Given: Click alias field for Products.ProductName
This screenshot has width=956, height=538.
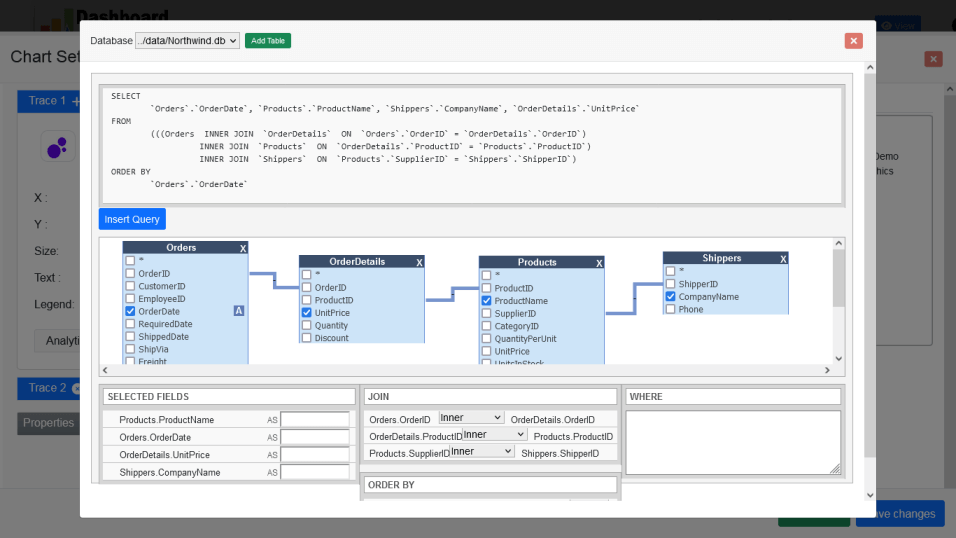Looking at the screenshot, I should [x=315, y=420].
